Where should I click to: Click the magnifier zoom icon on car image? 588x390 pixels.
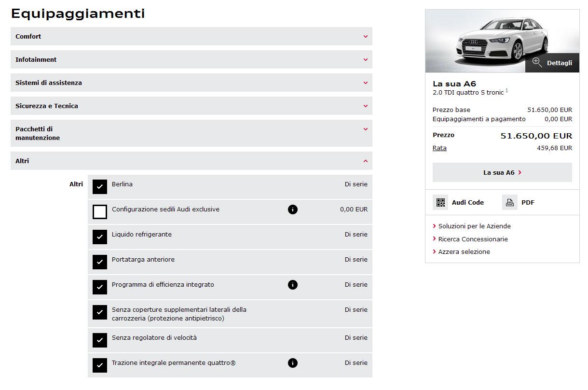pyautogui.click(x=537, y=62)
